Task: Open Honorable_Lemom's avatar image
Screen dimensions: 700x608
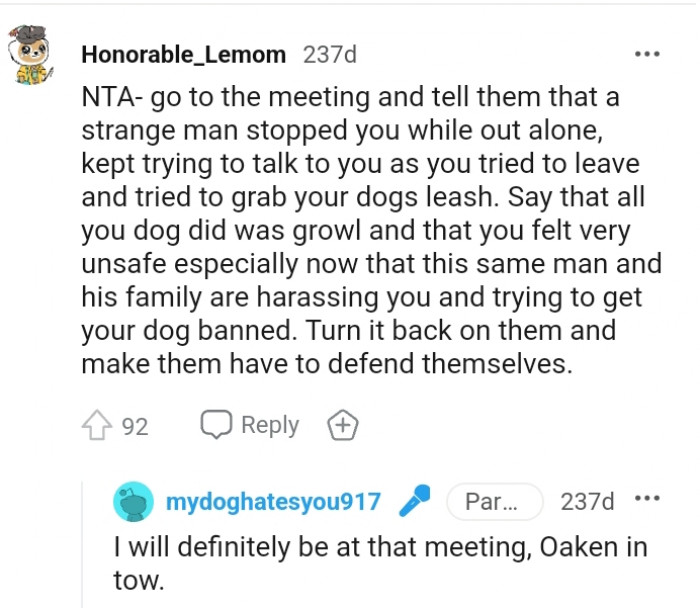Action: pyautogui.click(x=37, y=57)
